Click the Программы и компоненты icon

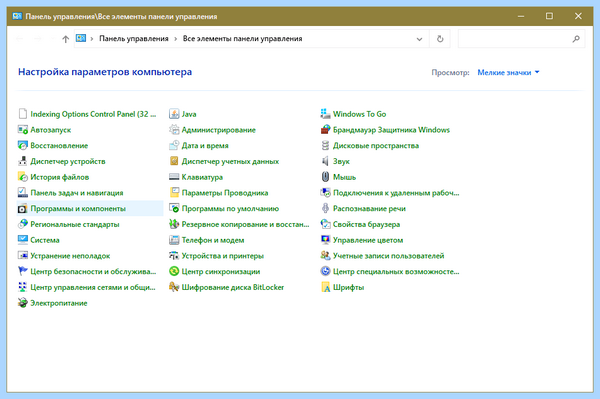coord(23,208)
